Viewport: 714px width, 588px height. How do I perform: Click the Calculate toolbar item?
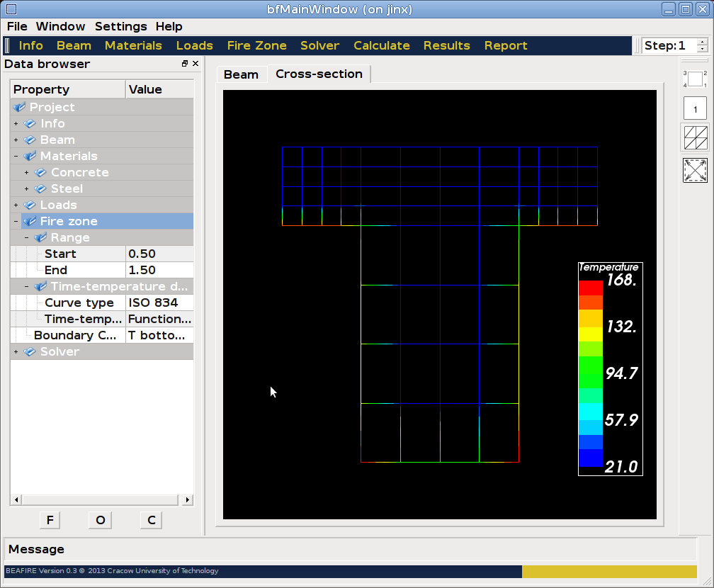[381, 45]
